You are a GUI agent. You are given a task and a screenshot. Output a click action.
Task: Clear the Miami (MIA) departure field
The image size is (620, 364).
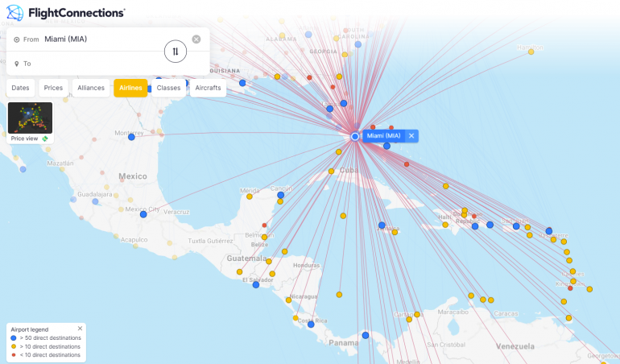point(196,39)
